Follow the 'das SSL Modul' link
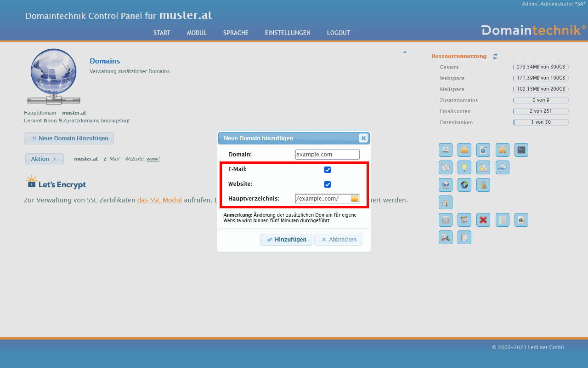Image resolution: width=588 pixels, height=368 pixels. 159,200
